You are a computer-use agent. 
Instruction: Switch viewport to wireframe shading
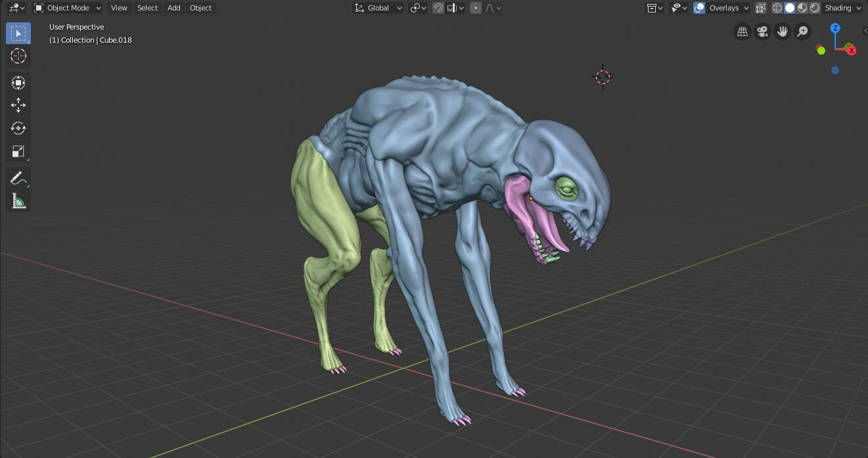pyautogui.click(x=778, y=8)
